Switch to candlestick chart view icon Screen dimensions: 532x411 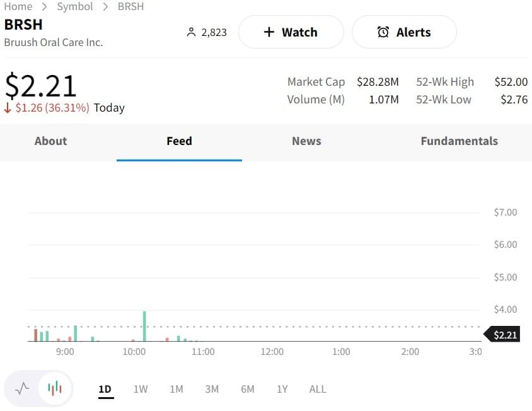coord(55,388)
